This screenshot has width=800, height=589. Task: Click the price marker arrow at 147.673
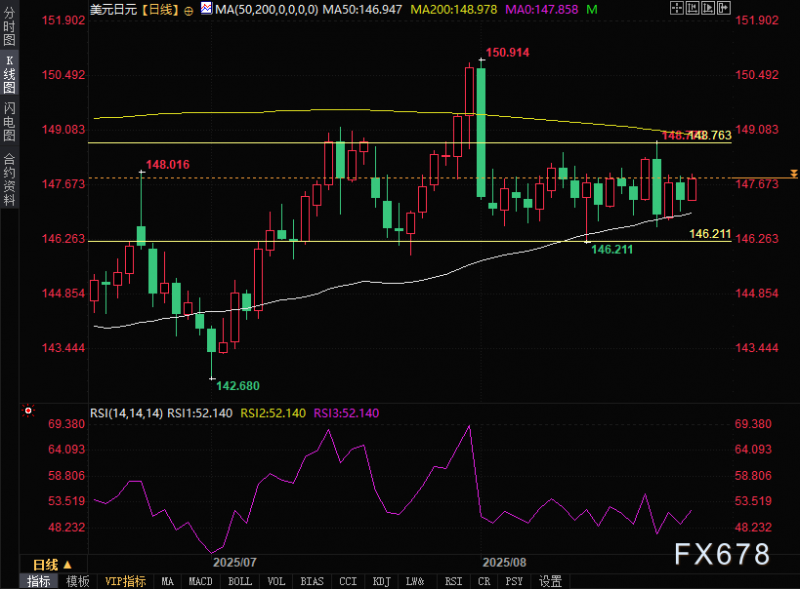793,174
